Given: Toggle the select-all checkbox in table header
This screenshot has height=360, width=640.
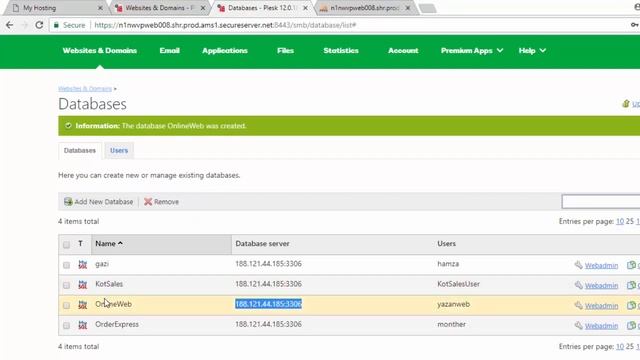Looking at the screenshot, I should [x=66, y=245].
